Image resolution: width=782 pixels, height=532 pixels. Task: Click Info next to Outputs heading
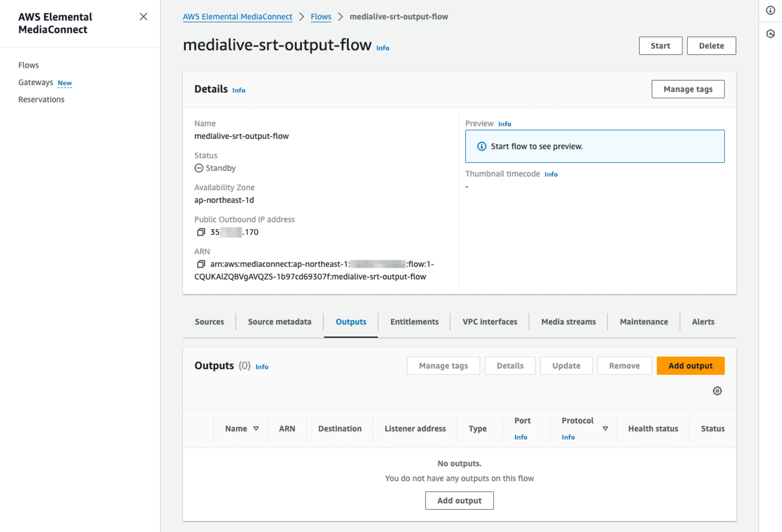coord(262,367)
